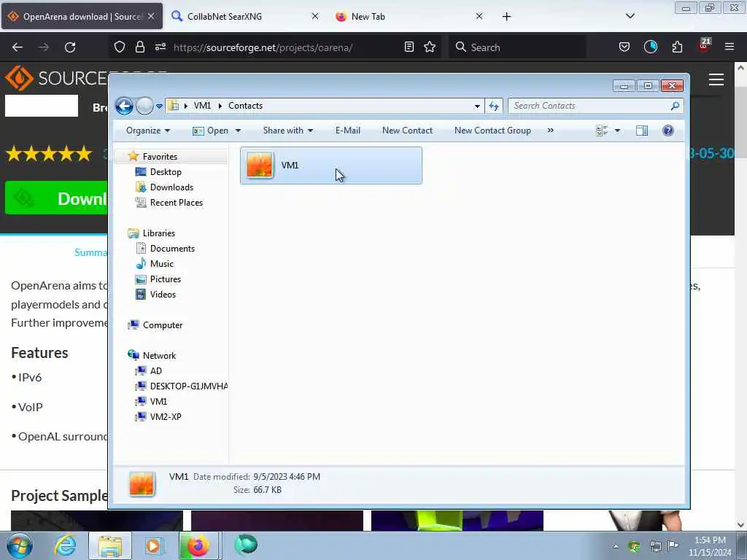Open Downloads in Favorites
The width and height of the screenshot is (747, 560).
click(x=171, y=187)
